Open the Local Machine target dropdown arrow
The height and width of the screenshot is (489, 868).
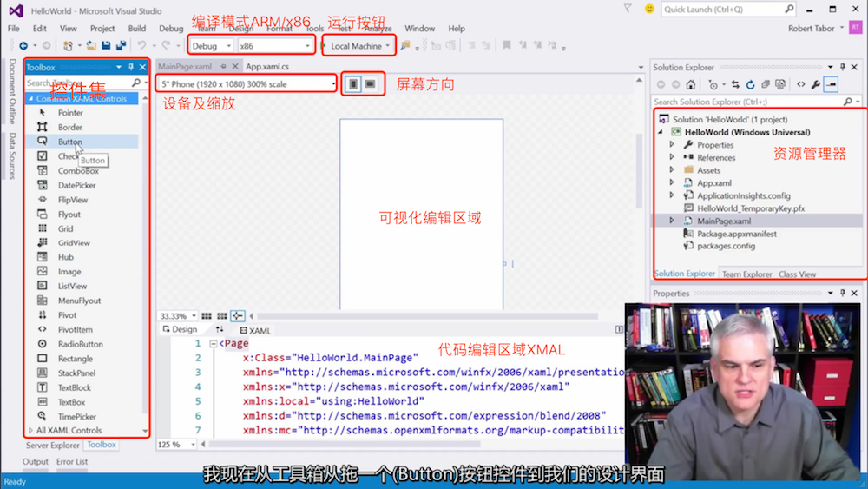(387, 46)
